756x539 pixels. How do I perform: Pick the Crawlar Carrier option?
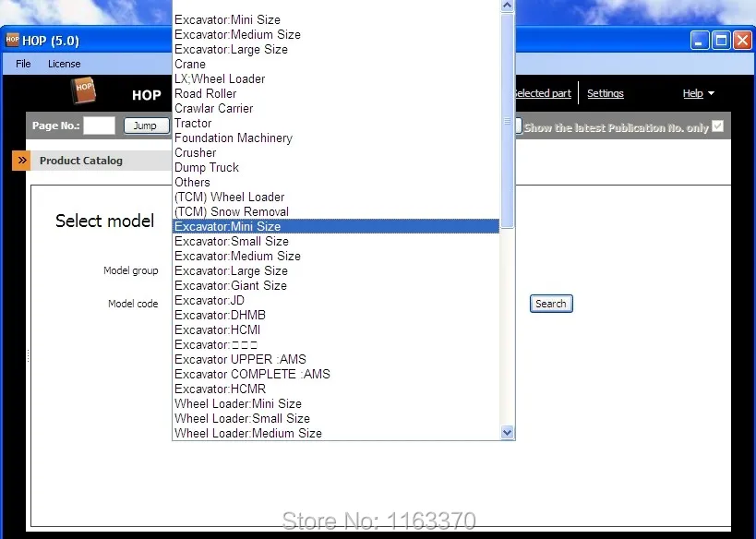tap(336, 109)
